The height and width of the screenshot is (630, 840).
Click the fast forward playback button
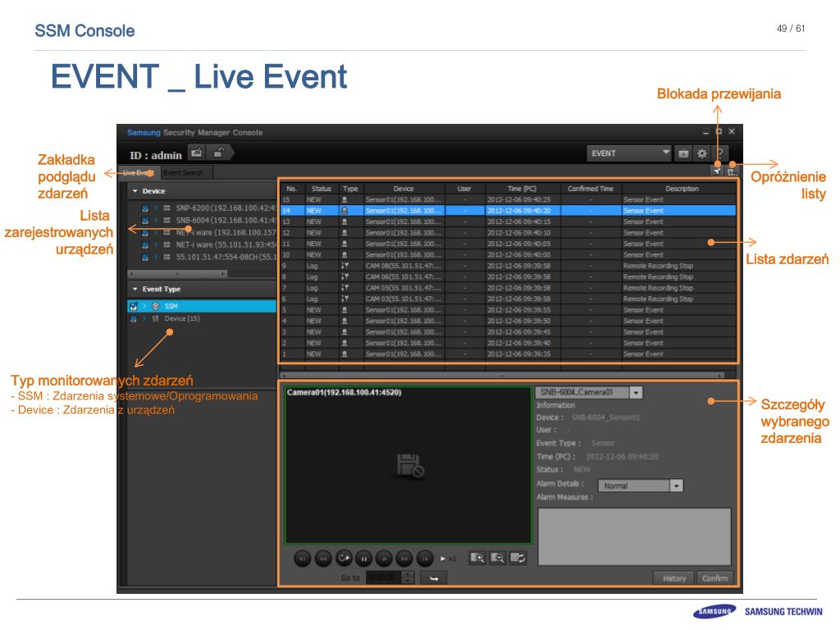point(404,559)
